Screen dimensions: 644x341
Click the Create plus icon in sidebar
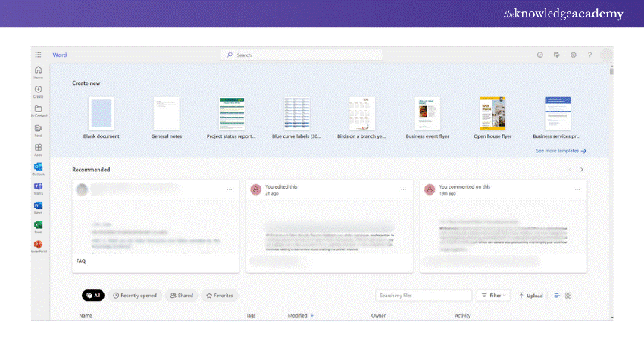38,90
